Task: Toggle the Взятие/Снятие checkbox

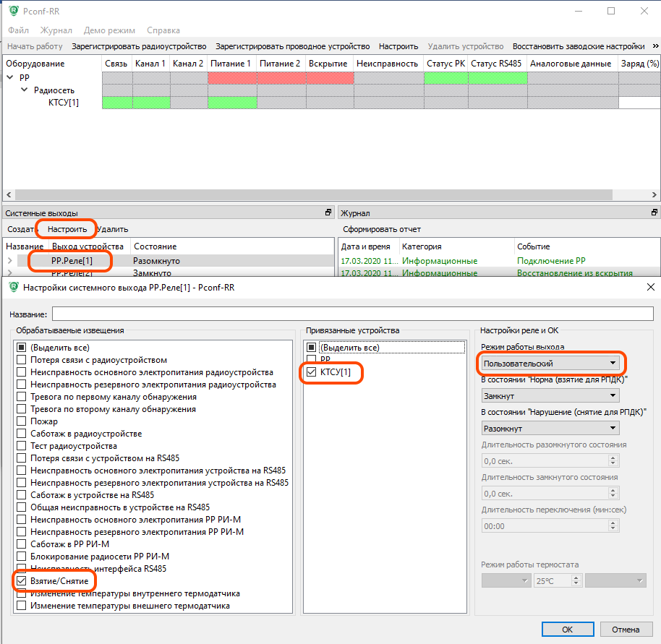Action: 22,581
